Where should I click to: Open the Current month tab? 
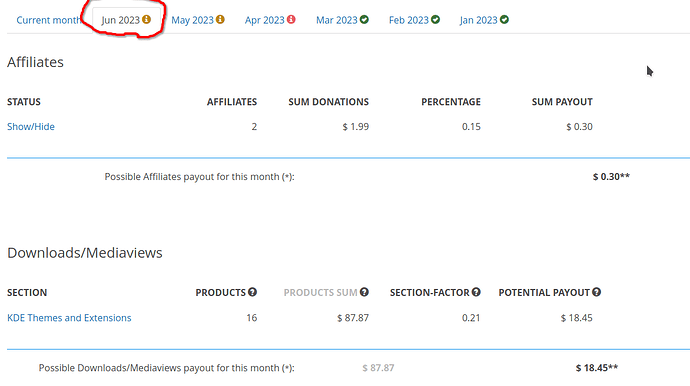(48, 20)
